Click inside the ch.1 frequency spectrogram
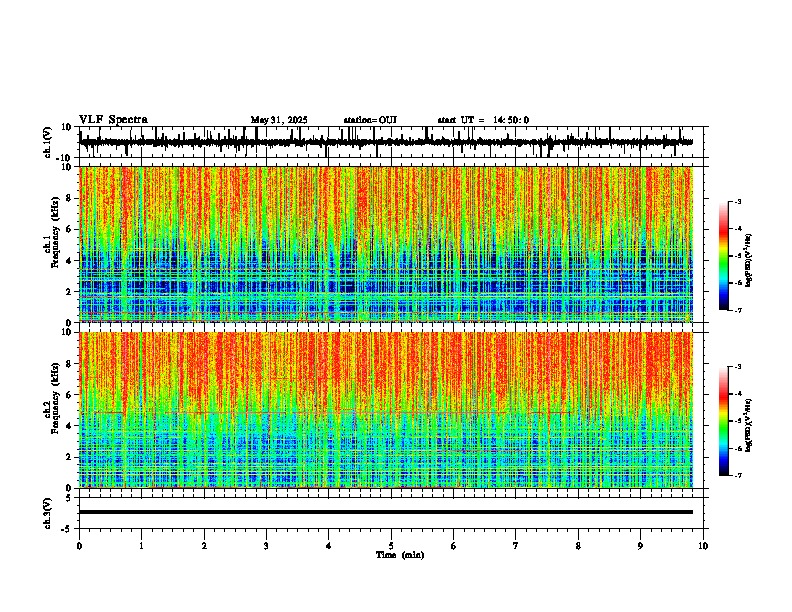 point(386,244)
